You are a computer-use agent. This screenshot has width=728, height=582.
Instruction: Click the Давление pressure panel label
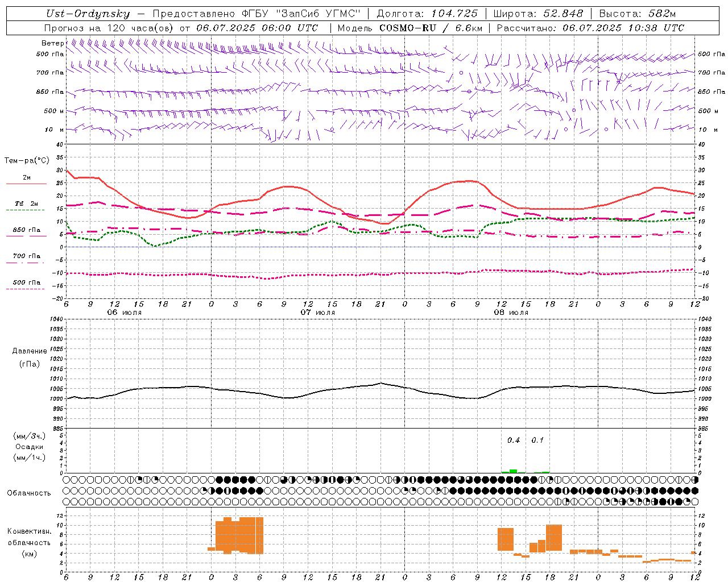coord(30,351)
